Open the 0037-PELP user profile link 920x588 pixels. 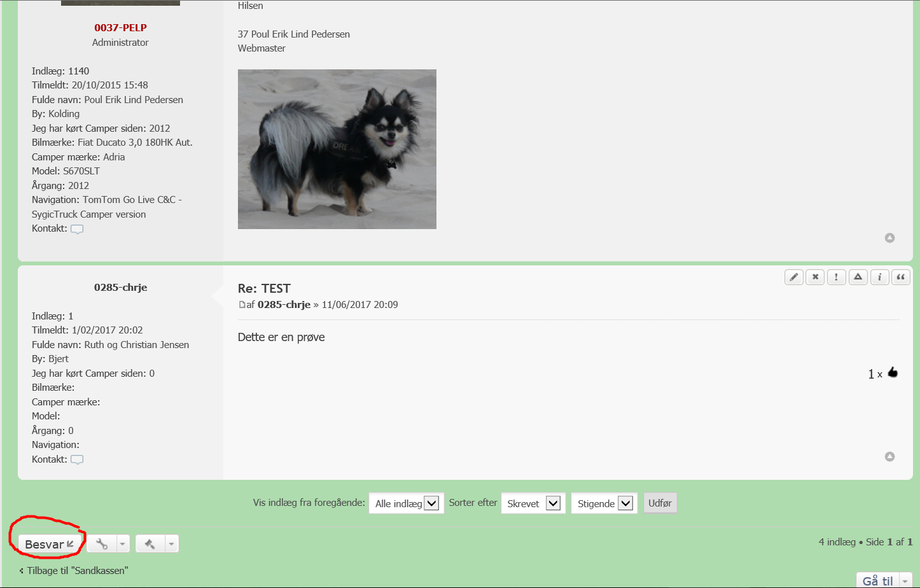pyautogui.click(x=120, y=27)
